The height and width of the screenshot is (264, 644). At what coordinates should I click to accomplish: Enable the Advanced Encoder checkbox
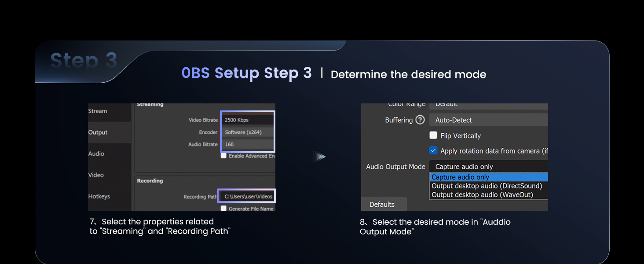(223, 155)
